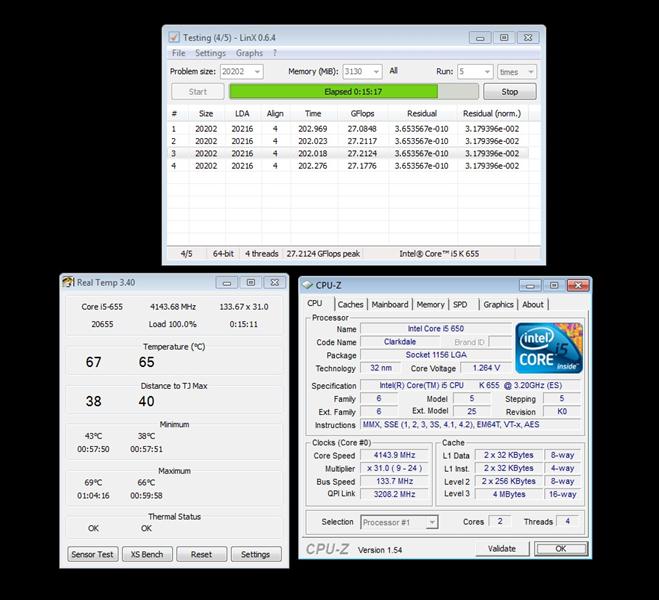Open the File menu in LinX
Viewport: 659px width, 600px height.
[x=178, y=53]
